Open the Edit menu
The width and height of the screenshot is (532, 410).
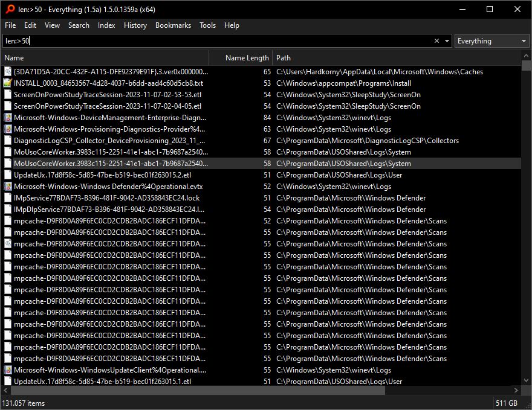[30, 25]
